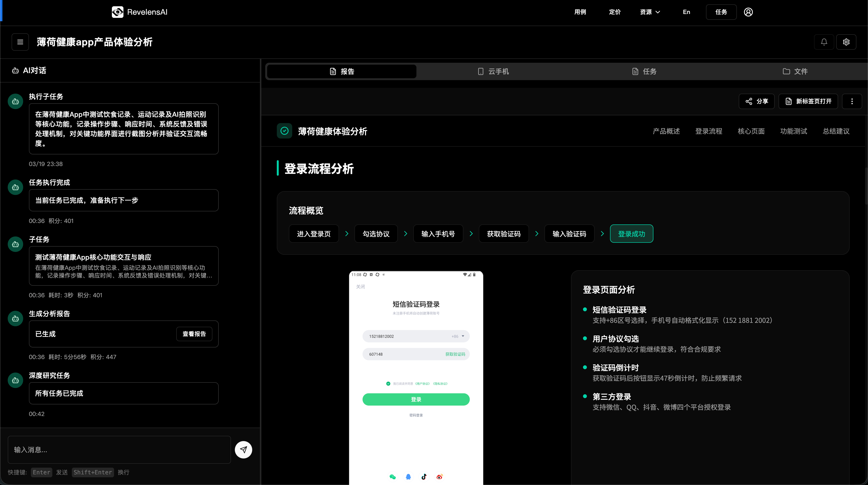Switch to the 任务 tab in panel
The width and height of the screenshot is (868, 485).
pyautogui.click(x=644, y=71)
